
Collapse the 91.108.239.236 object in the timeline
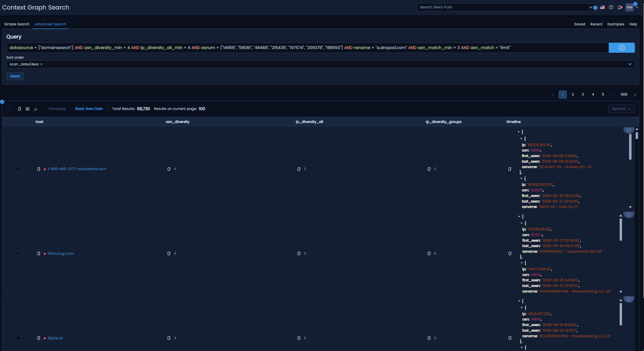click(521, 179)
